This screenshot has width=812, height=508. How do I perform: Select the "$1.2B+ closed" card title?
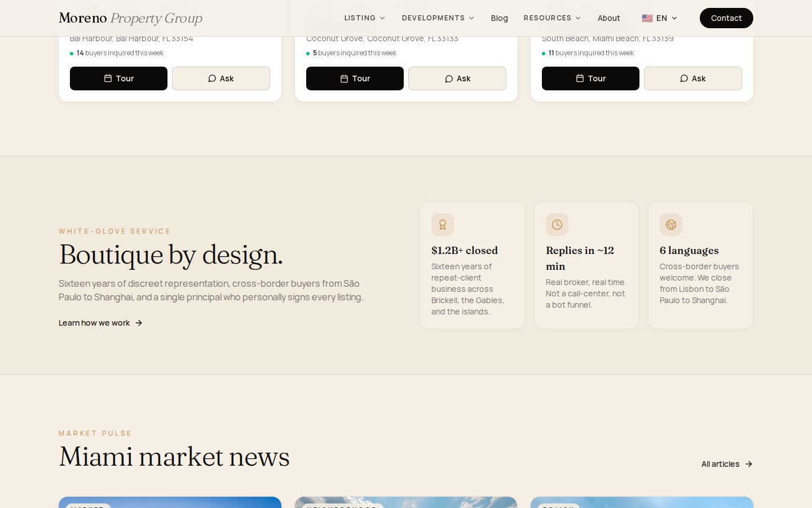pos(465,250)
